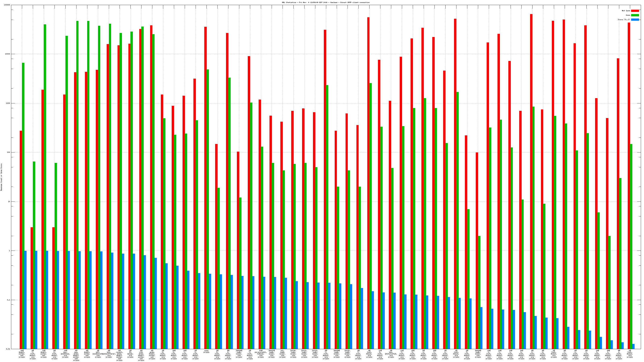Click the 2ff02.iadb.isipp.com origin label
Screen dimensions: 644x362
pyautogui.click(x=348, y=354)
